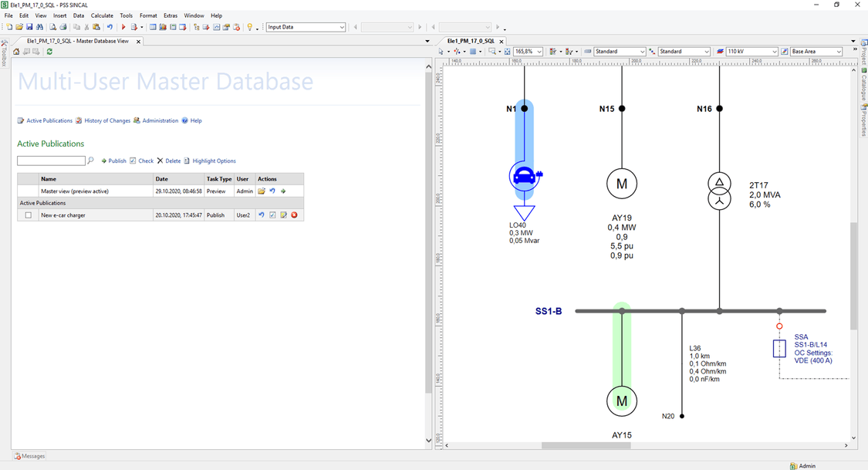Tick the checkbox for New e-car charger
The image size is (868, 470).
(29, 215)
